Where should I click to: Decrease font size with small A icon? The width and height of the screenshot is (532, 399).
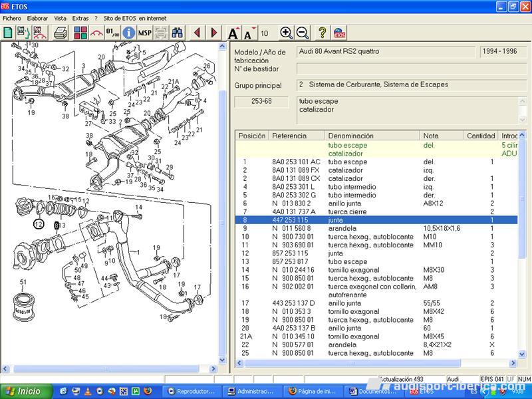(x=249, y=33)
